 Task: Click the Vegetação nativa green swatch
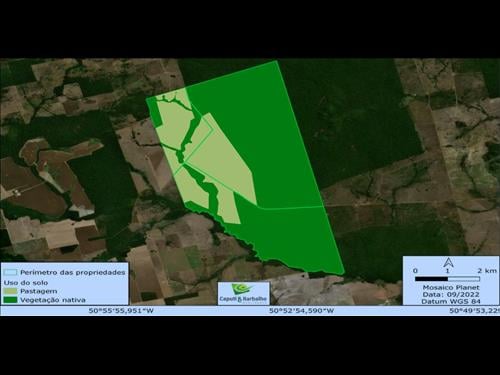point(10,300)
